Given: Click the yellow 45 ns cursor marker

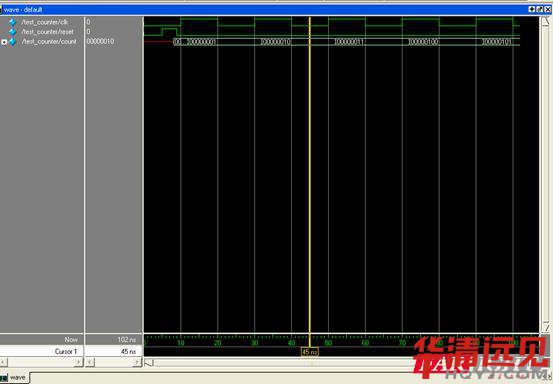Looking at the screenshot, I should [310, 352].
